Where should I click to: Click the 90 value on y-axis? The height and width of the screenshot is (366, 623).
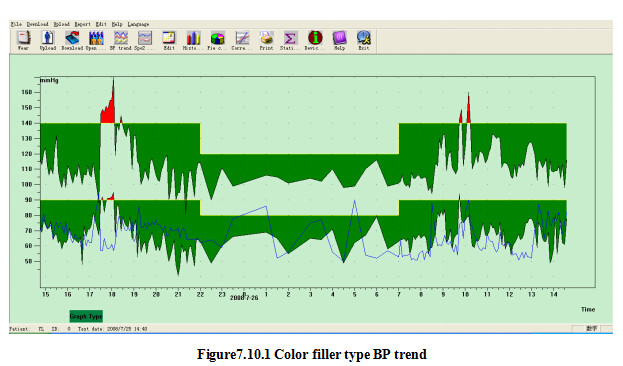(28, 200)
